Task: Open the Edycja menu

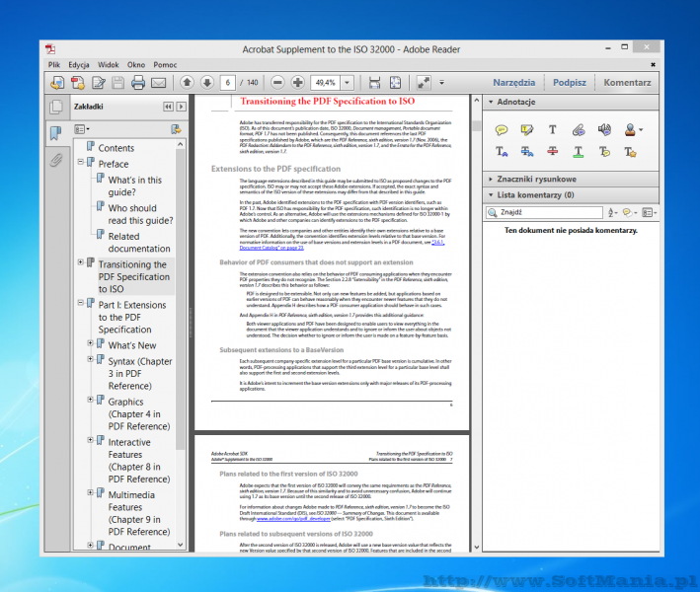Action: click(79, 65)
